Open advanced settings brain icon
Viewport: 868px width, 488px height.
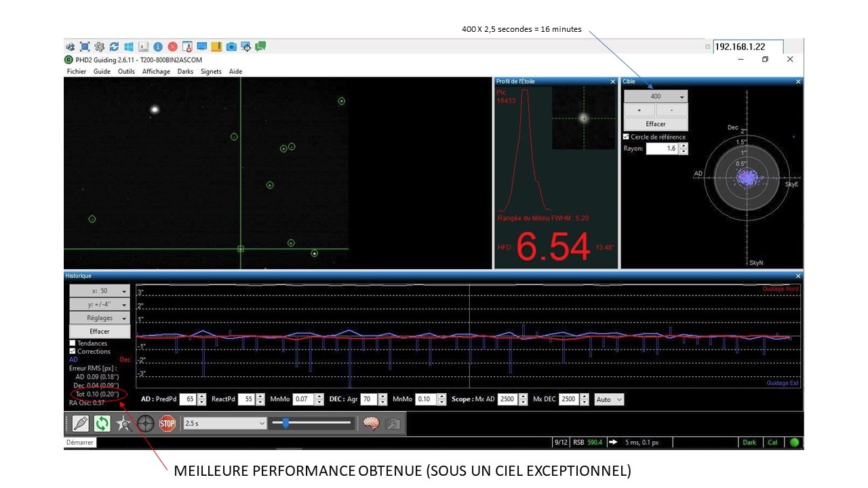click(x=370, y=424)
